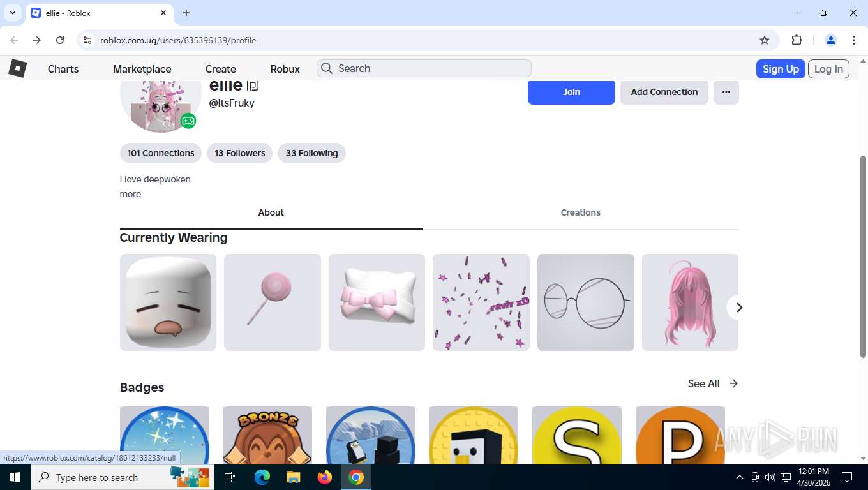Open the Chrome profile avatar menu
The width and height of the screenshot is (868, 490).
(x=831, y=40)
